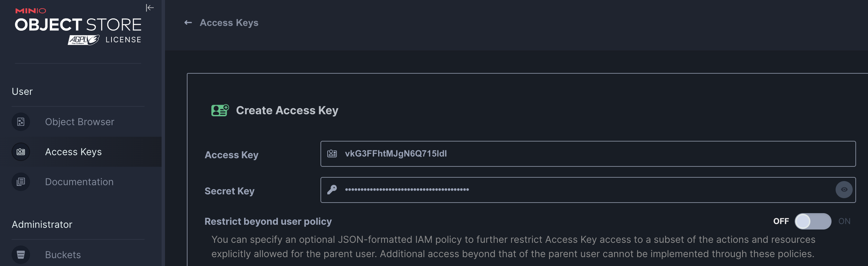
Task: Click the OFF label beside the policy switch
Action: (x=781, y=221)
